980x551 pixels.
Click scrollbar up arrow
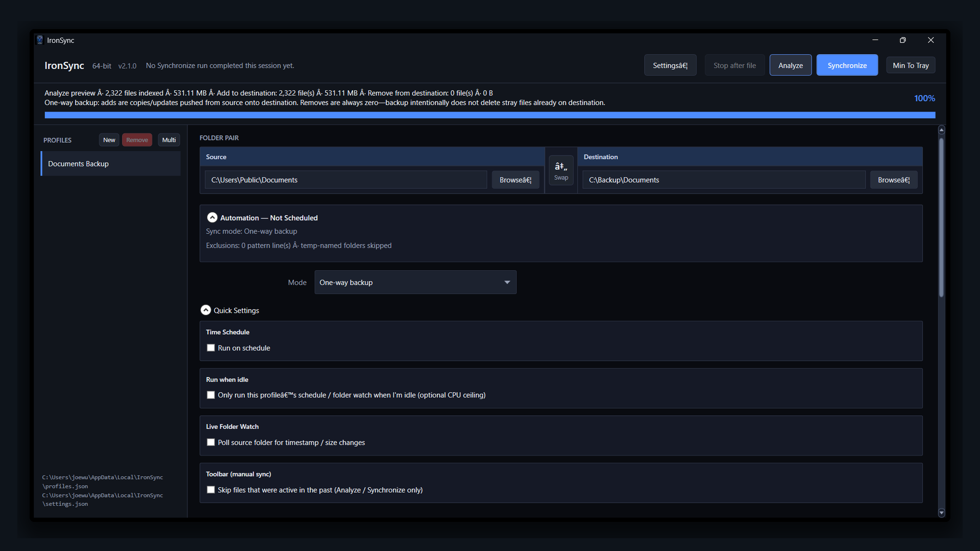click(941, 130)
